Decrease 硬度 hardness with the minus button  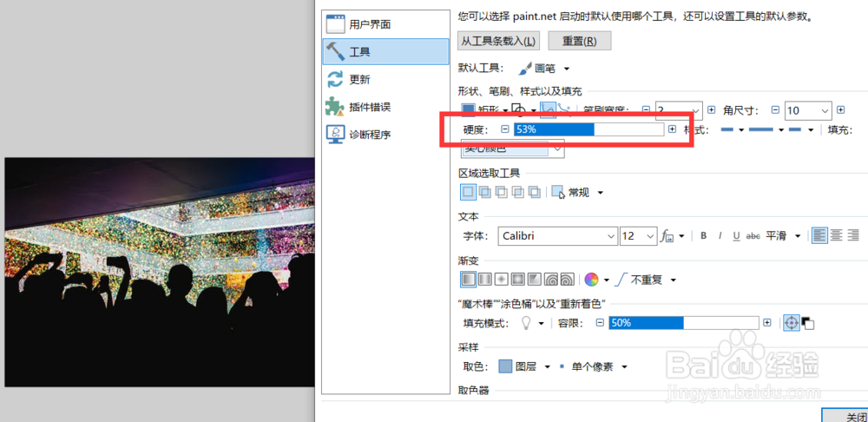click(504, 129)
